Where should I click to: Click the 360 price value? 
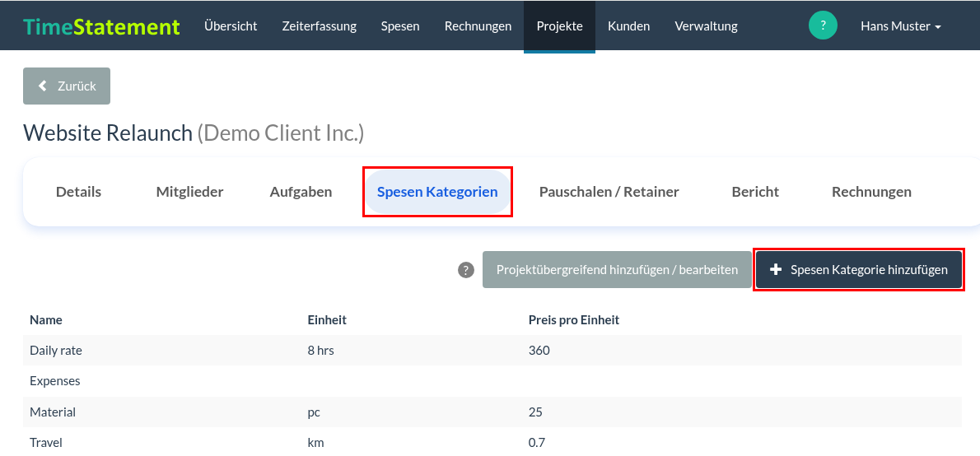[539, 351]
